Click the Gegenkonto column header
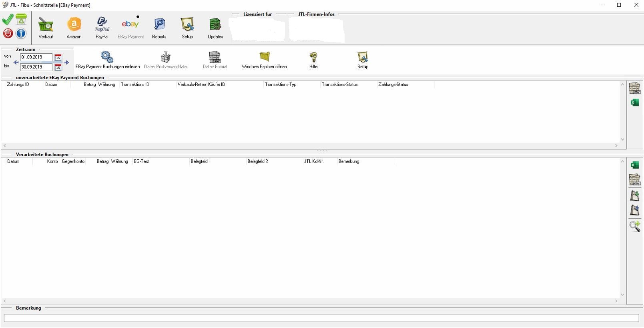The height and width of the screenshot is (328, 644). pos(73,161)
